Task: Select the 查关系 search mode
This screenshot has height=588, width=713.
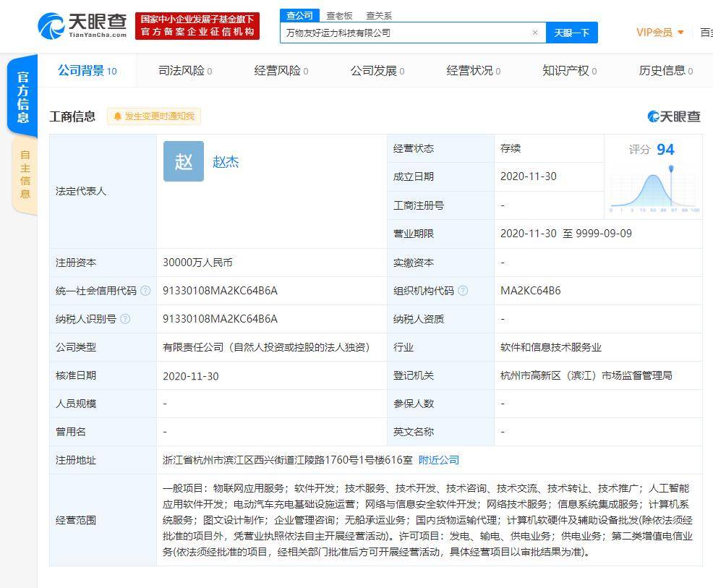Action: (x=379, y=15)
